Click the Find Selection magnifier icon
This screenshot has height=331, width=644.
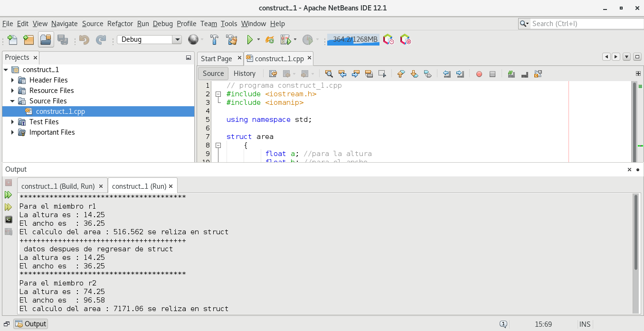coord(329,74)
